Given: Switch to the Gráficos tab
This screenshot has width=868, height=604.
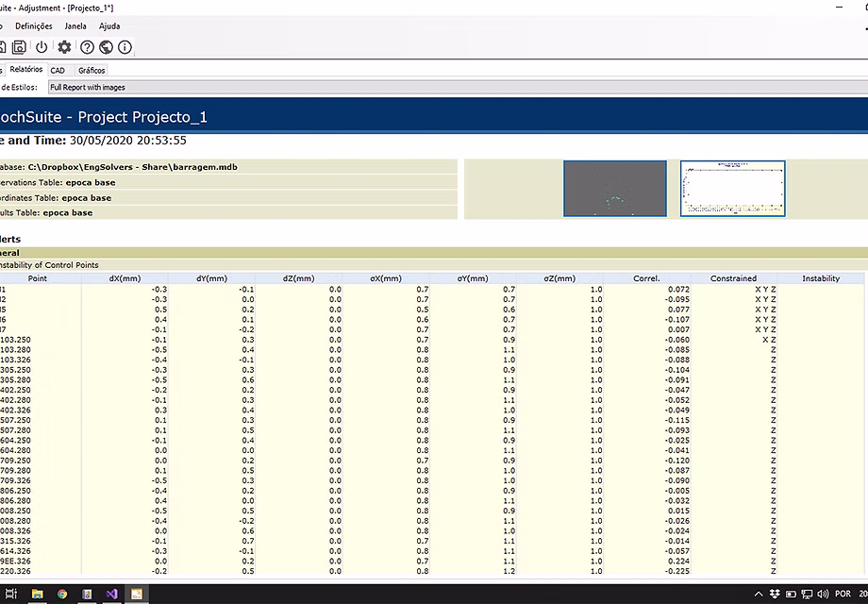Looking at the screenshot, I should (x=91, y=69).
